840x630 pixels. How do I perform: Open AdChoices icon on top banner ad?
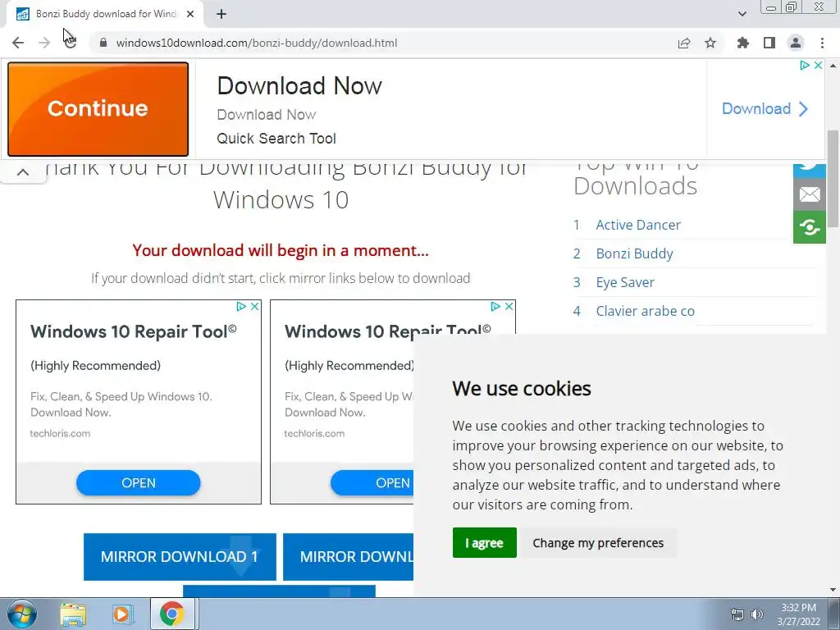[x=805, y=65]
